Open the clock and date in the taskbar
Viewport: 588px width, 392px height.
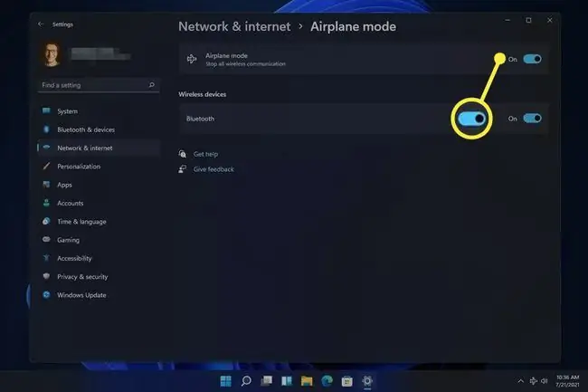(567, 381)
